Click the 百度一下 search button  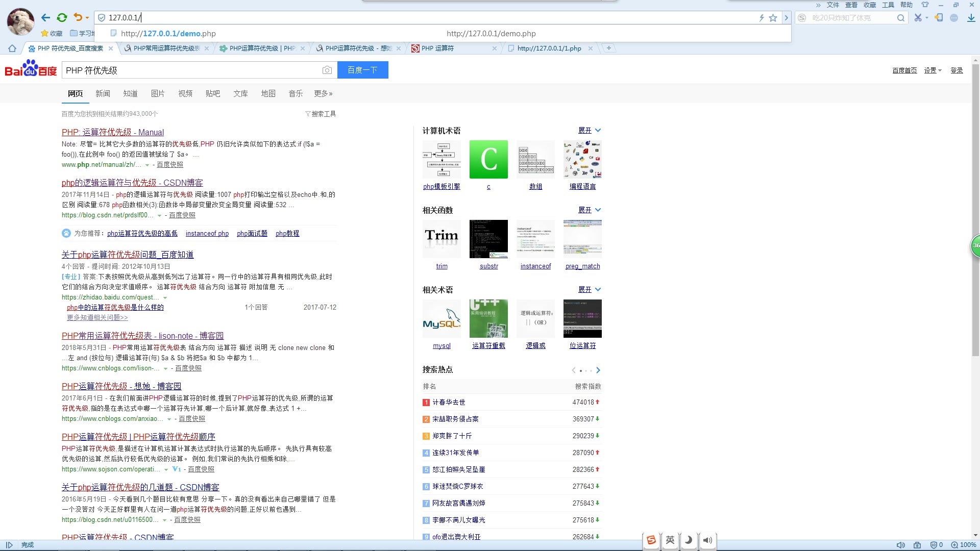(363, 70)
